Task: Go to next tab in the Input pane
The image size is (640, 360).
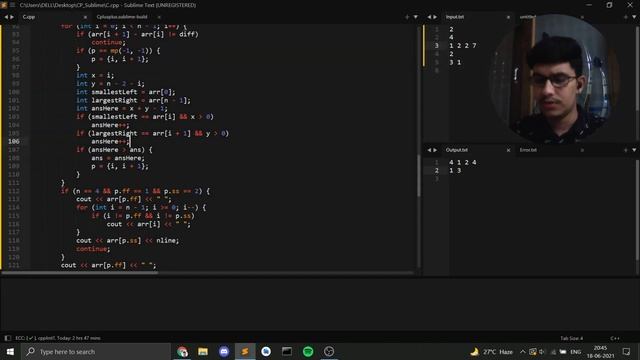Action: pyautogui.click(x=435, y=17)
